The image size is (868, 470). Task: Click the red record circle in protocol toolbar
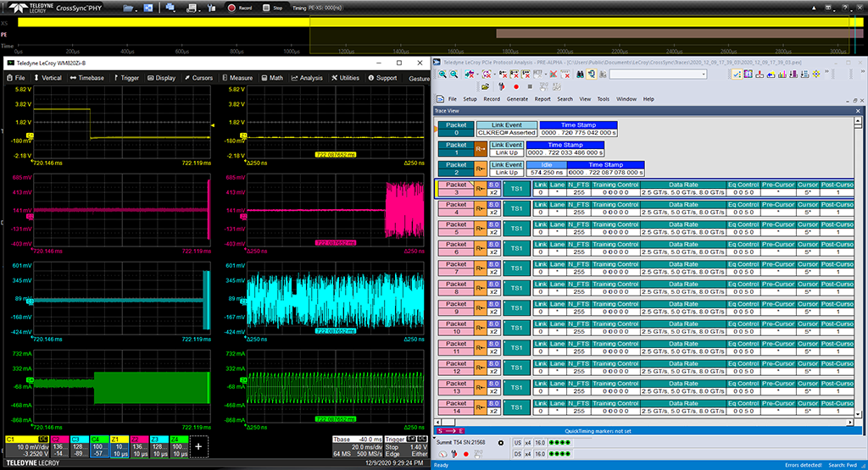(x=516, y=86)
